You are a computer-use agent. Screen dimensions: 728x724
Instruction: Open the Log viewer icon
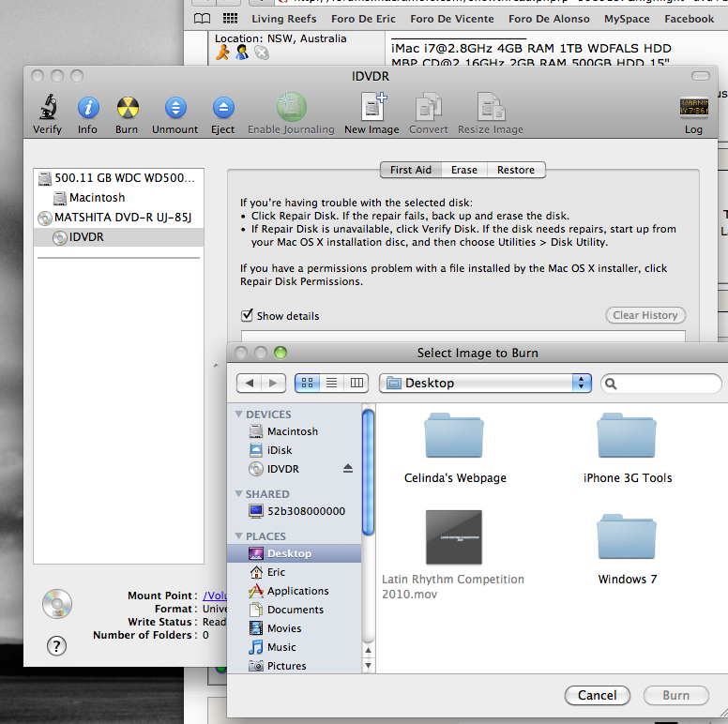tap(693, 107)
